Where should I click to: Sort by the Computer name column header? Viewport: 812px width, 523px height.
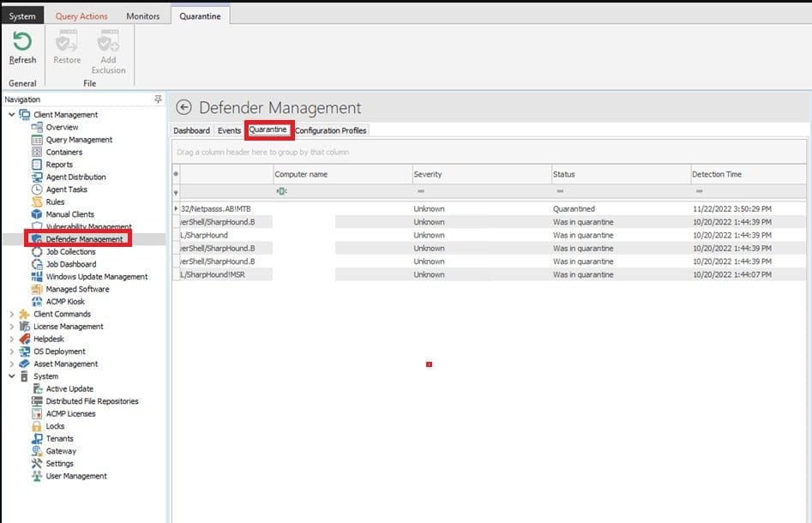coord(343,175)
